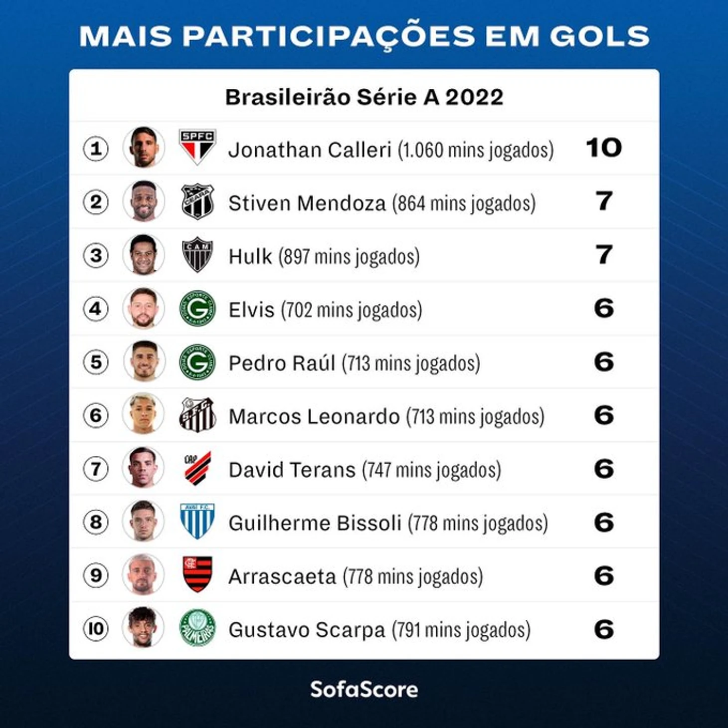Image resolution: width=728 pixels, height=728 pixels.
Task: Click the Athletico Paranaense CAP crest
Action: tap(197, 468)
